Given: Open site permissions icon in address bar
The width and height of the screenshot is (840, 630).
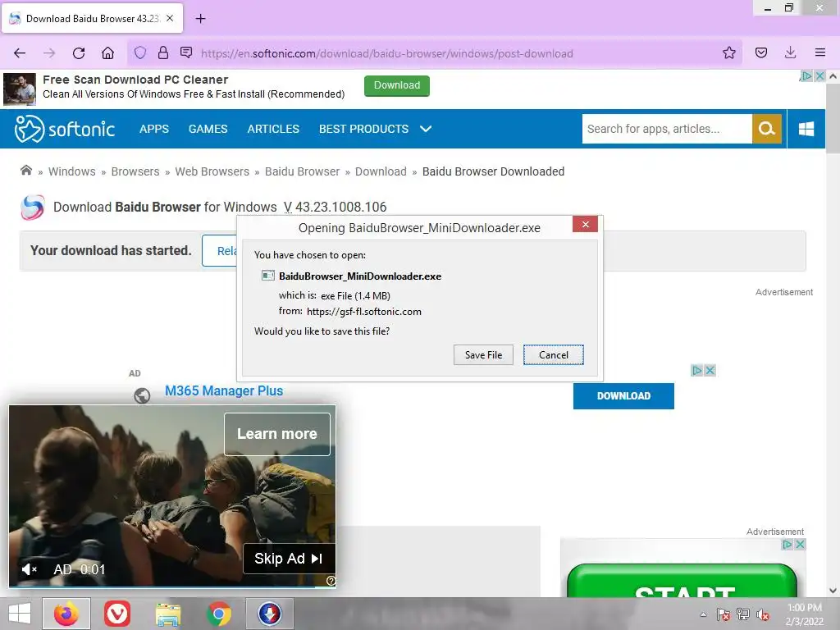Looking at the screenshot, I should 186,52.
